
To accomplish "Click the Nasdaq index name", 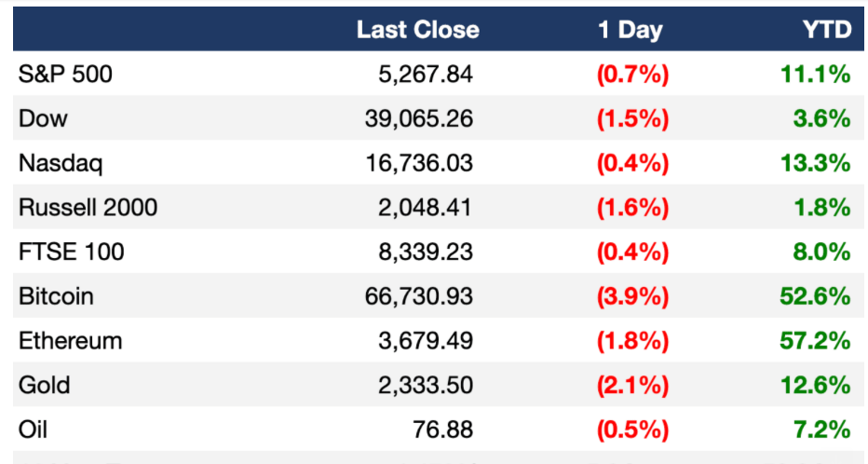I will pos(61,164).
